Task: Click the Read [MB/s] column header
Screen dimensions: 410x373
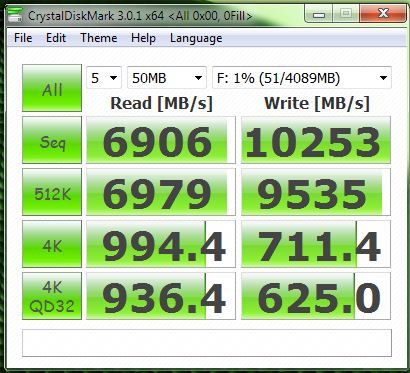Action: [161, 104]
